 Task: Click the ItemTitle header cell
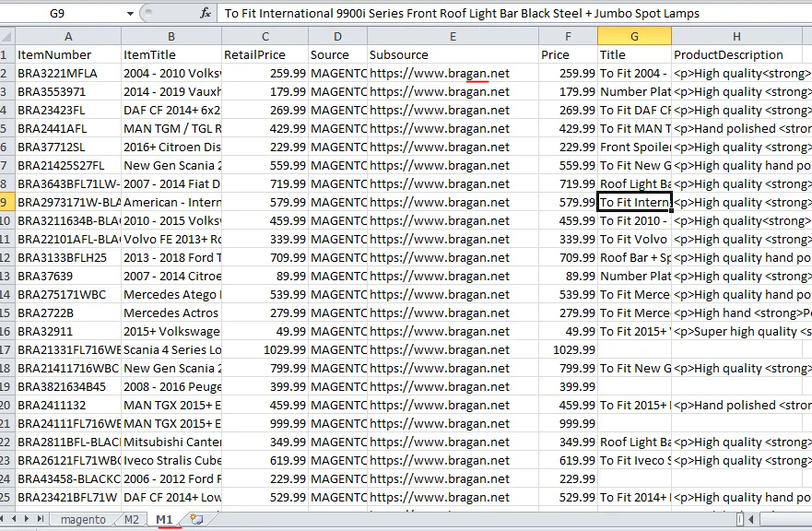(171, 54)
